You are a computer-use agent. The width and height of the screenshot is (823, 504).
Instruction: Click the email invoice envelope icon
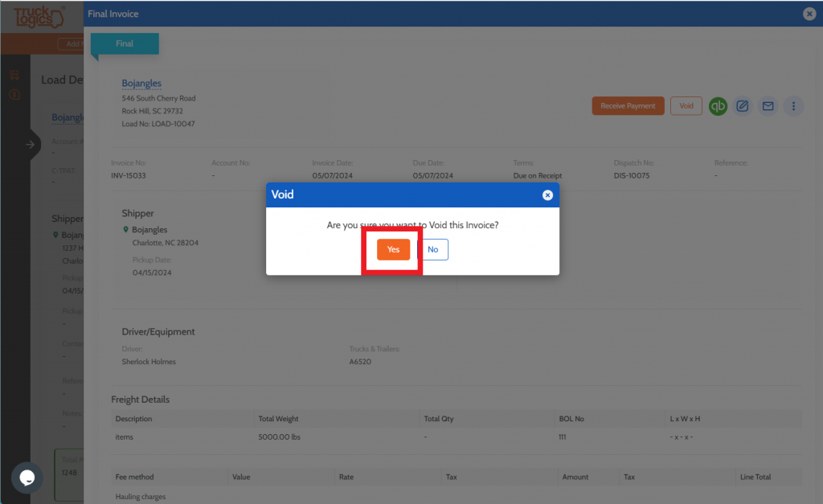coord(768,106)
